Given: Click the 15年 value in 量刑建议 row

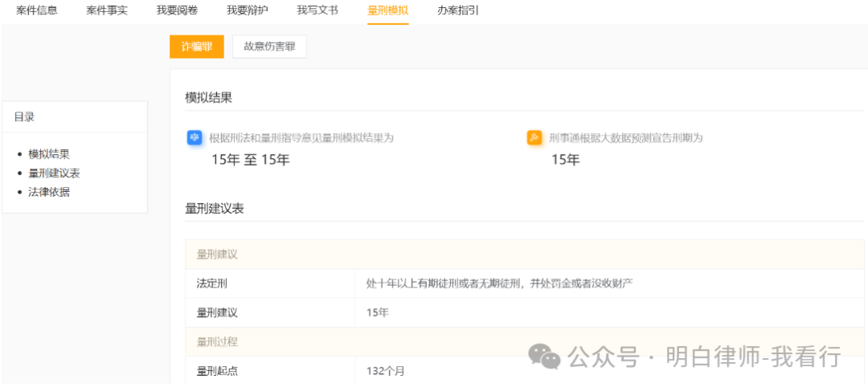Looking at the screenshot, I should 378,312.
